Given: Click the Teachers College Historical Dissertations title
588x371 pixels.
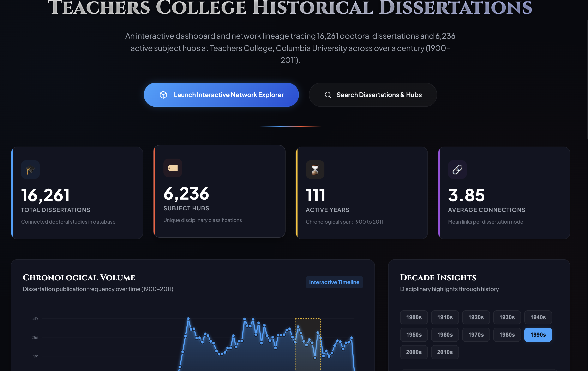Looking at the screenshot, I should coord(290,7).
